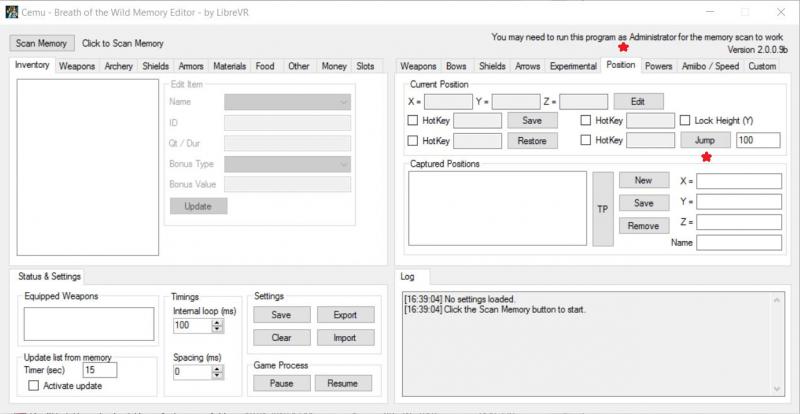Pause the game process
The image size is (800, 414).
281,383
